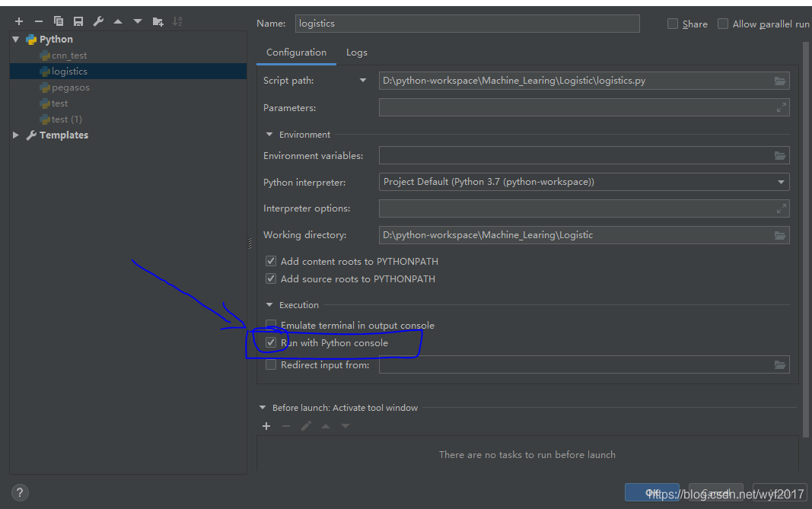Click the Remove Configuration minus icon
The height and width of the screenshot is (509, 812).
coord(39,21)
